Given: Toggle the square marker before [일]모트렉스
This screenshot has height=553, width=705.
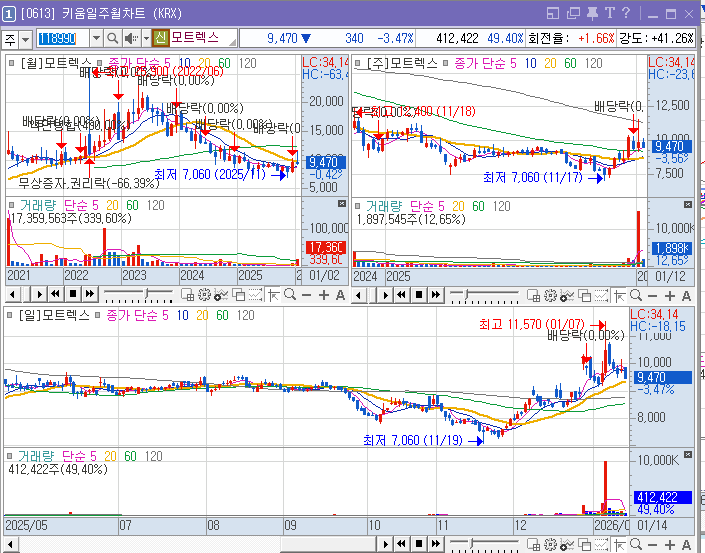Looking at the screenshot, I should (10, 315).
